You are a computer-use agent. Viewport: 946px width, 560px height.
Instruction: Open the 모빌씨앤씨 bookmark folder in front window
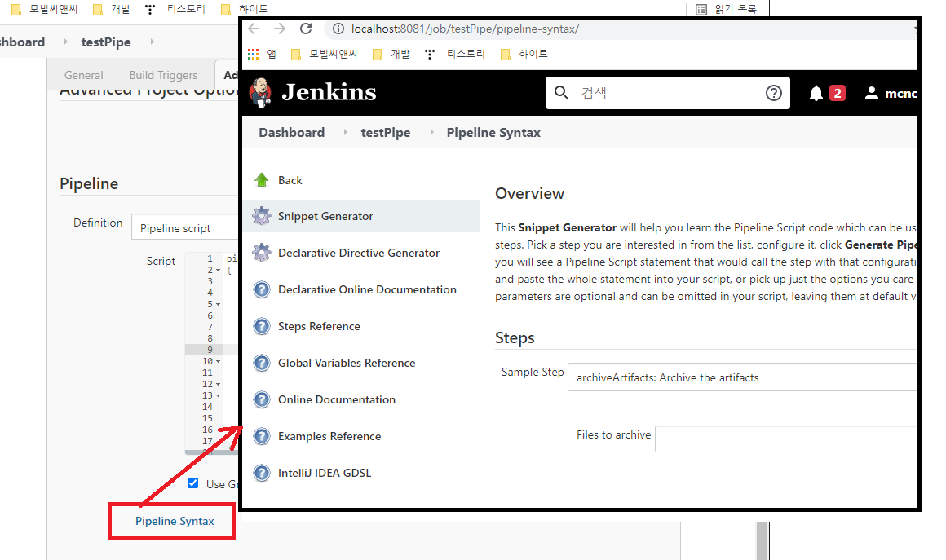point(325,55)
